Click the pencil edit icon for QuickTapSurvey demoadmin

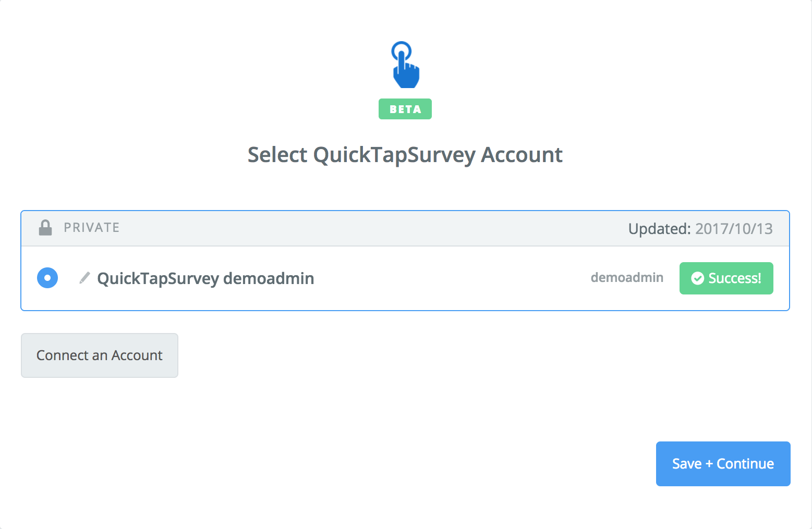[x=84, y=278]
